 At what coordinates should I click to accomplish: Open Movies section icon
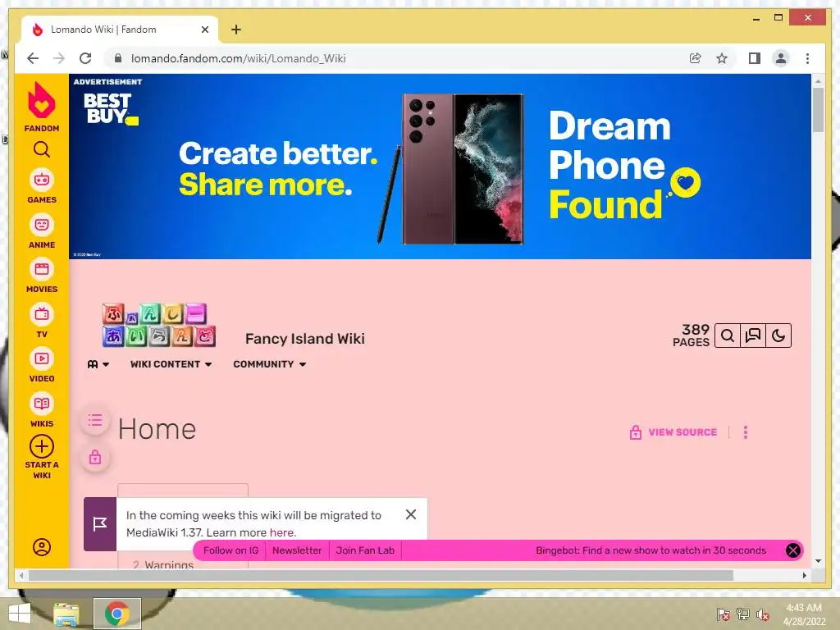pos(42,269)
